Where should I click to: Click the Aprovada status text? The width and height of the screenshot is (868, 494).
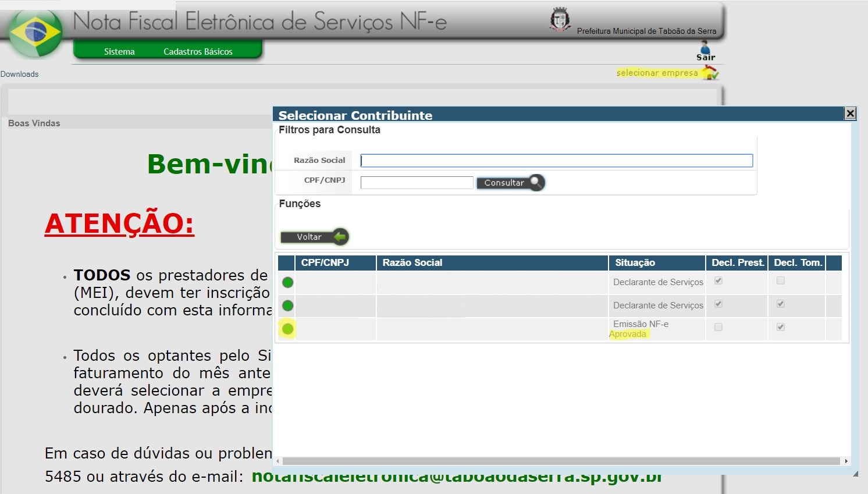pyautogui.click(x=628, y=334)
